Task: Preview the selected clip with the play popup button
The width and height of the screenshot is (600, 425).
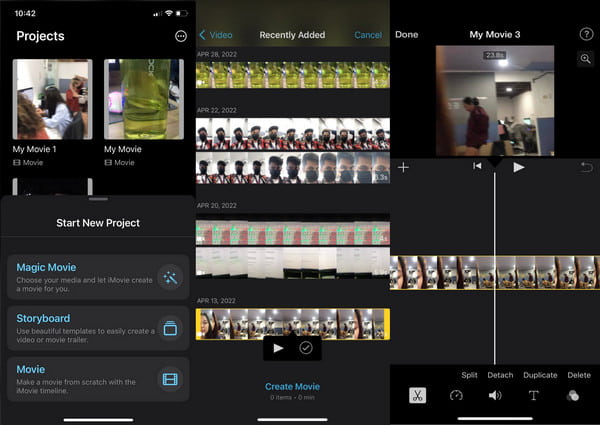Action: pyautogui.click(x=278, y=348)
